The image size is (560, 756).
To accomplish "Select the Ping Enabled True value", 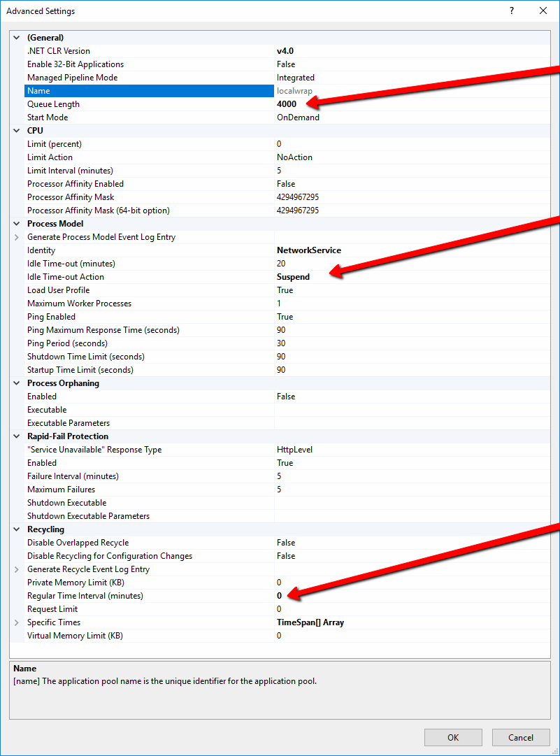I will [285, 317].
